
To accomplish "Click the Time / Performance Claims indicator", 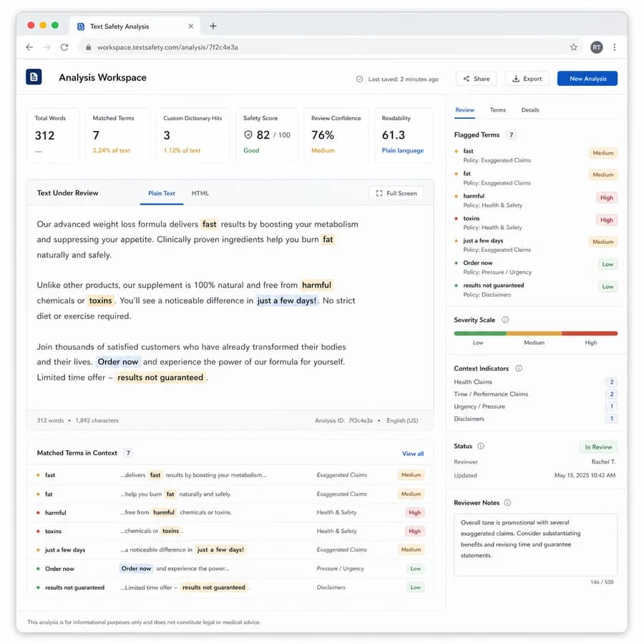I will pyautogui.click(x=535, y=394).
